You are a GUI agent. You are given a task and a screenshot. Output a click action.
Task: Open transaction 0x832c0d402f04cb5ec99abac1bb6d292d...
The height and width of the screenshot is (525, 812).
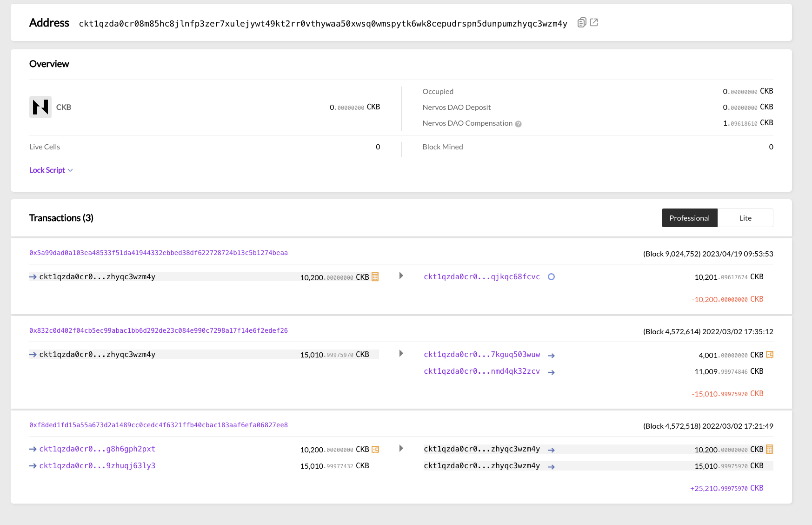pyautogui.click(x=158, y=330)
